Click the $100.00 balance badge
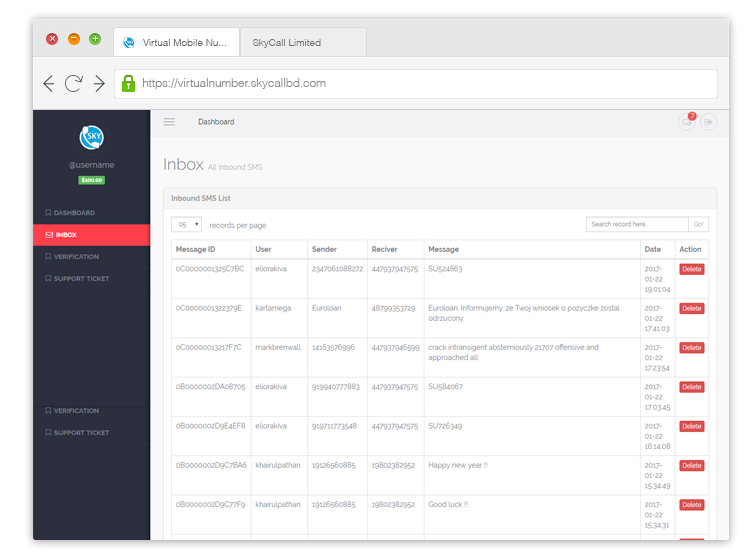Image resolution: width=744 pixels, height=556 pixels. pos(92,180)
